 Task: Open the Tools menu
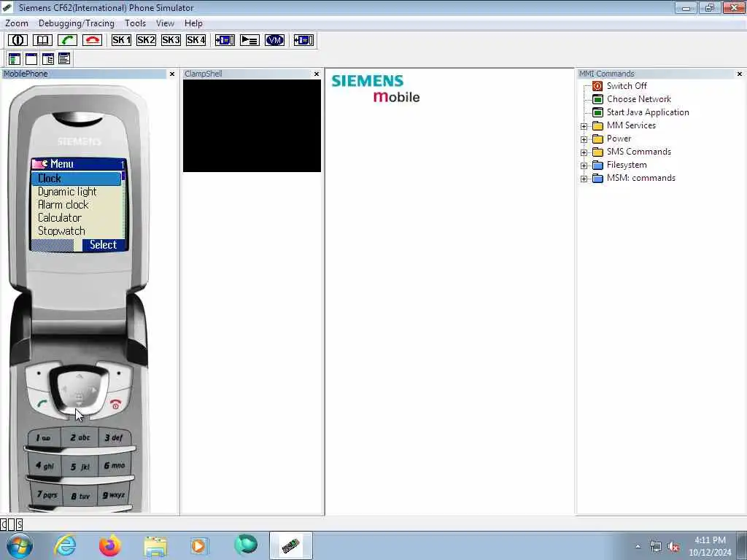point(135,23)
